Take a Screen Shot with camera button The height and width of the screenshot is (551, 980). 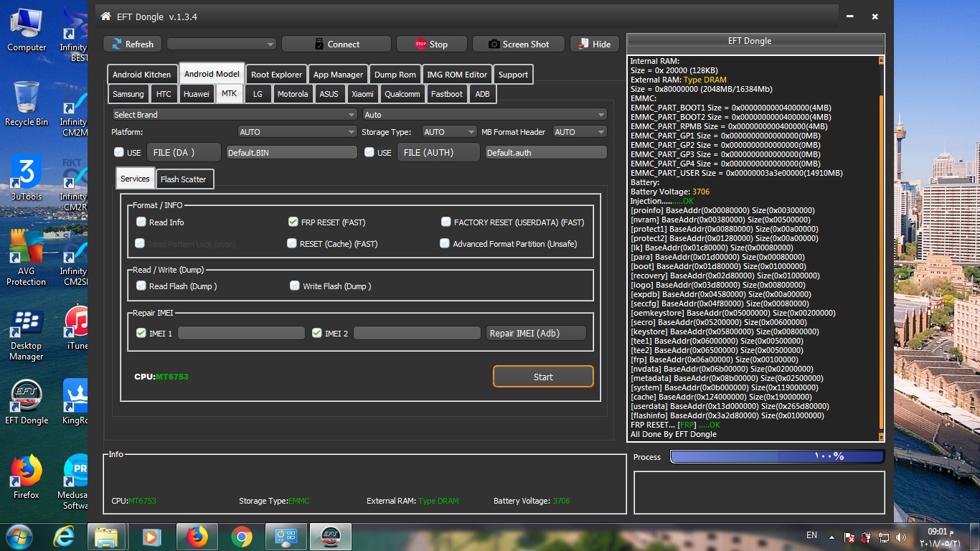(519, 44)
